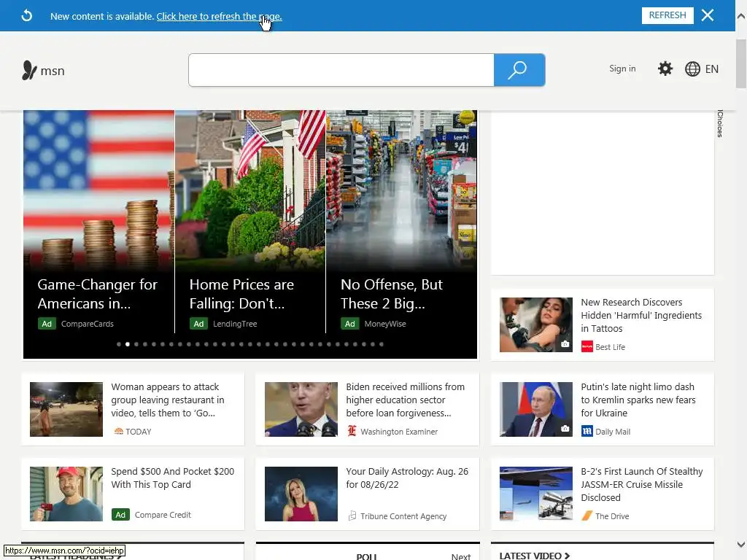Open settings via the gear icon

[665, 69]
